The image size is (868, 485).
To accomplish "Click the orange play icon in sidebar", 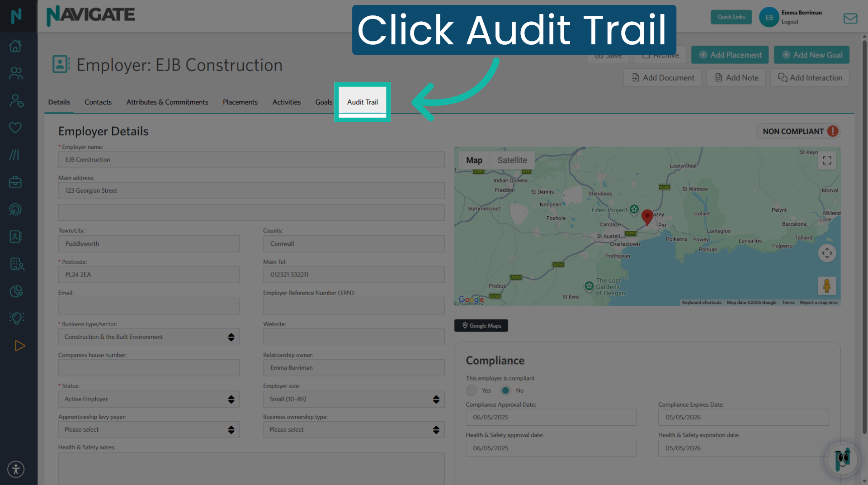I will click(x=19, y=346).
